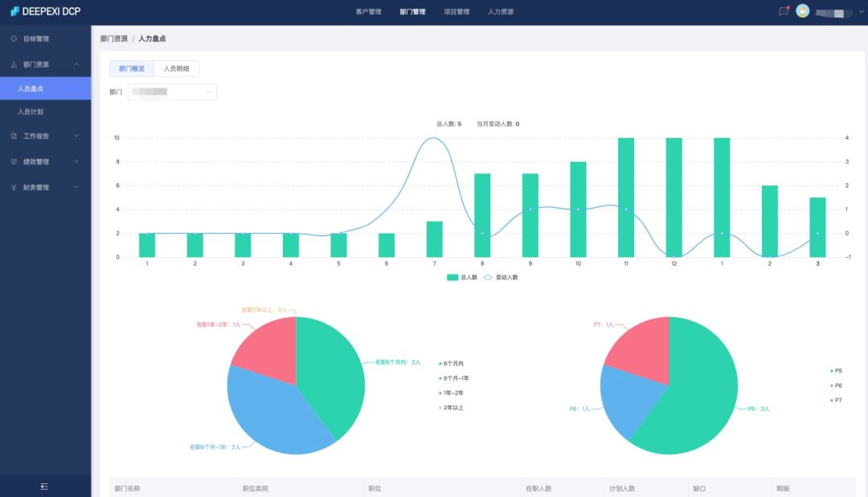The width and height of the screenshot is (868, 497).
Task: Toggle the 6个月-1年 pie legend item
Action: (454, 378)
